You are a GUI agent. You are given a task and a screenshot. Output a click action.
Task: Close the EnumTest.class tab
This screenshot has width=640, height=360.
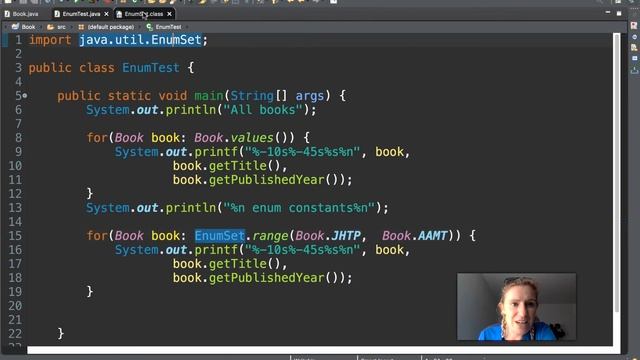[x=169, y=14]
